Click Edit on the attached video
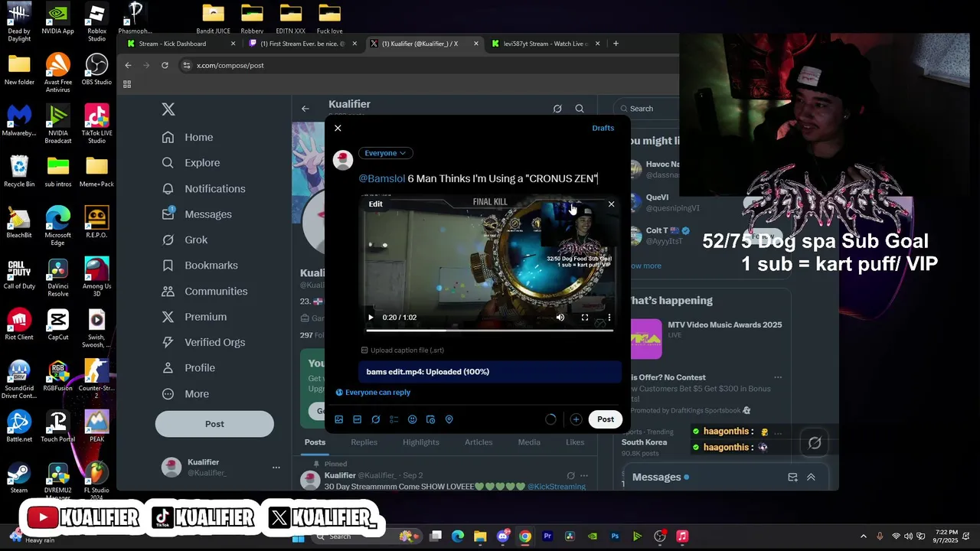The height and width of the screenshot is (551, 980). coord(375,204)
